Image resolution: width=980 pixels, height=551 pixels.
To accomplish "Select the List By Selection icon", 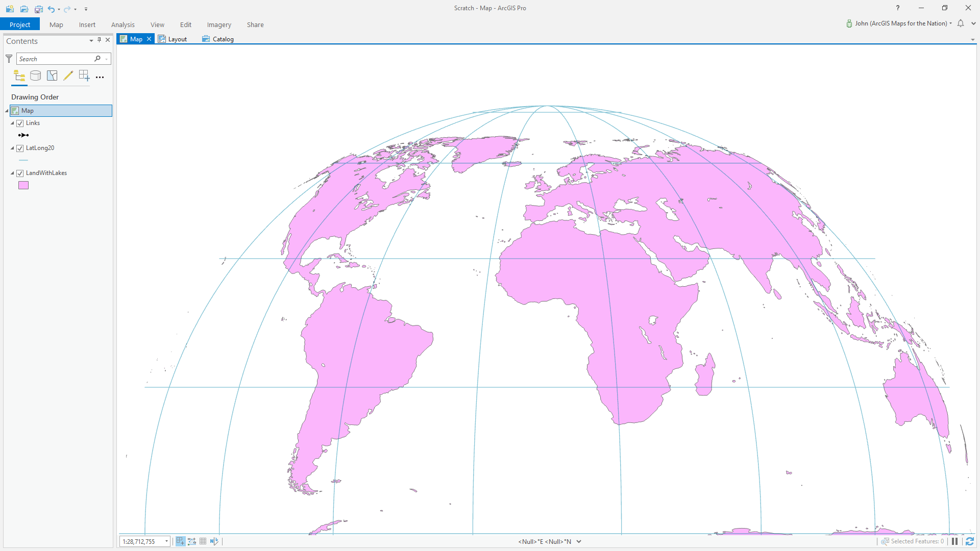I will click(x=52, y=76).
